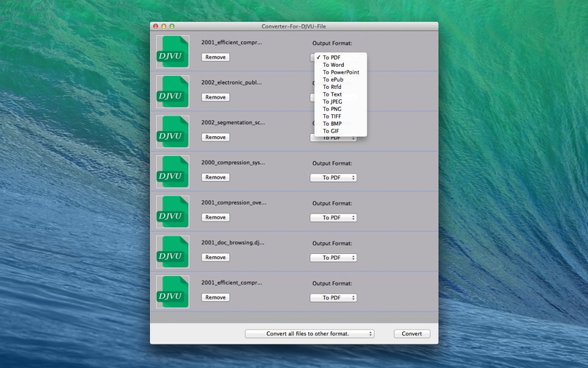Viewport: 588px width, 368px height.
Task: Select To GIF output format
Action: pyautogui.click(x=340, y=131)
